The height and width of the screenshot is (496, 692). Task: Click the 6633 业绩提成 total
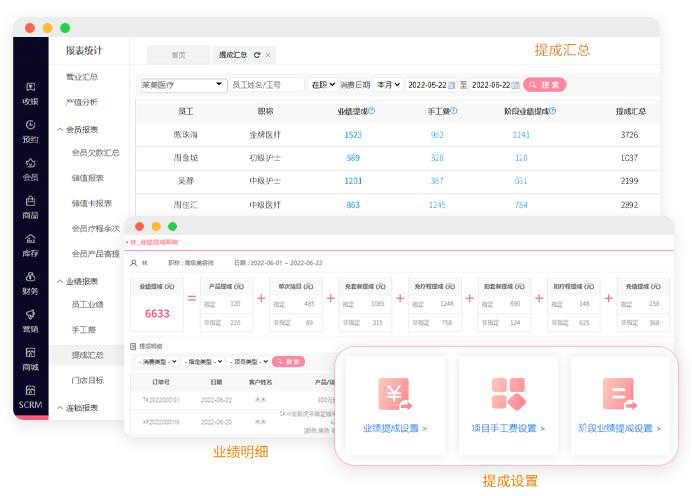(x=157, y=314)
